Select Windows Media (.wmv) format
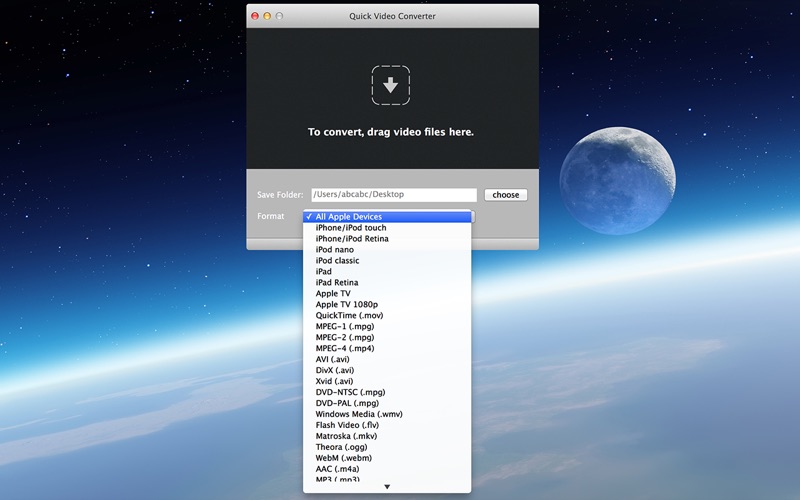This screenshot has width=800, height=500. [x=387, y=414]
